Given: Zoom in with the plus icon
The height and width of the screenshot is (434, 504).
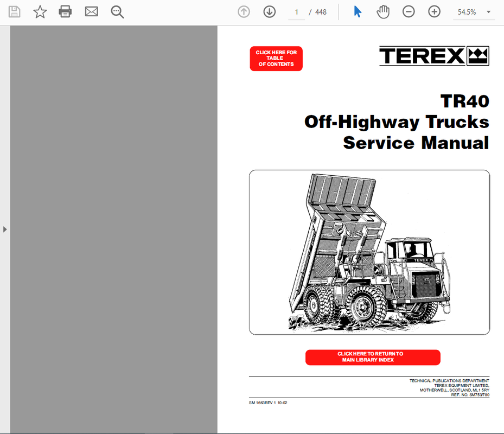Looking at the screenshot, I should point(434,12).
